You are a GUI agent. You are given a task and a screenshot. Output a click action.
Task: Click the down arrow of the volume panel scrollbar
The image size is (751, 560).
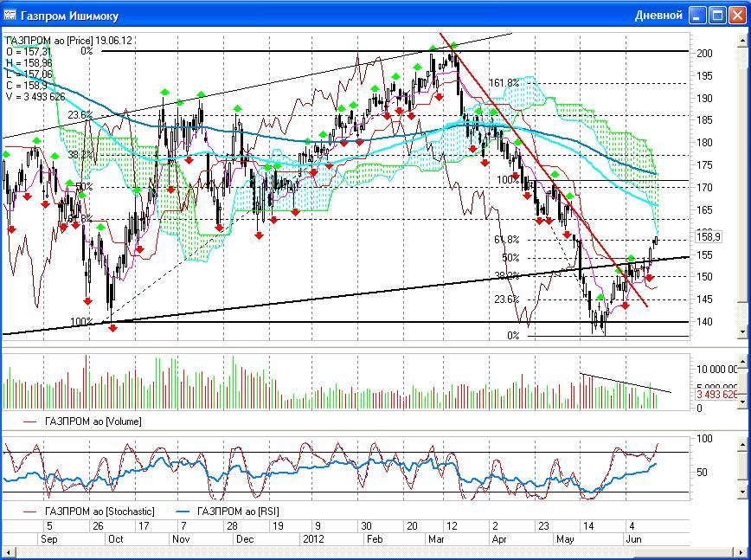click(743, 402)
